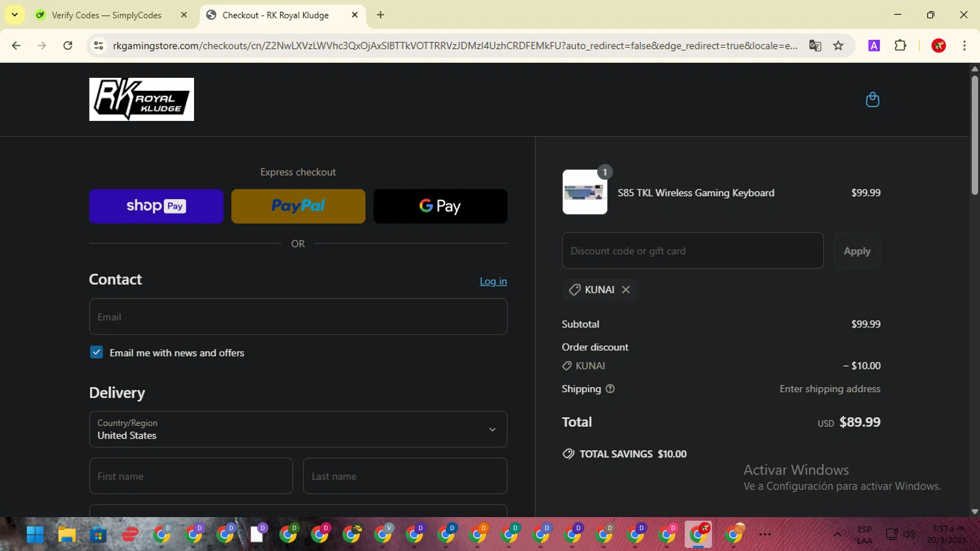
Task: Show hidden system tray icons
Action: 838,535
